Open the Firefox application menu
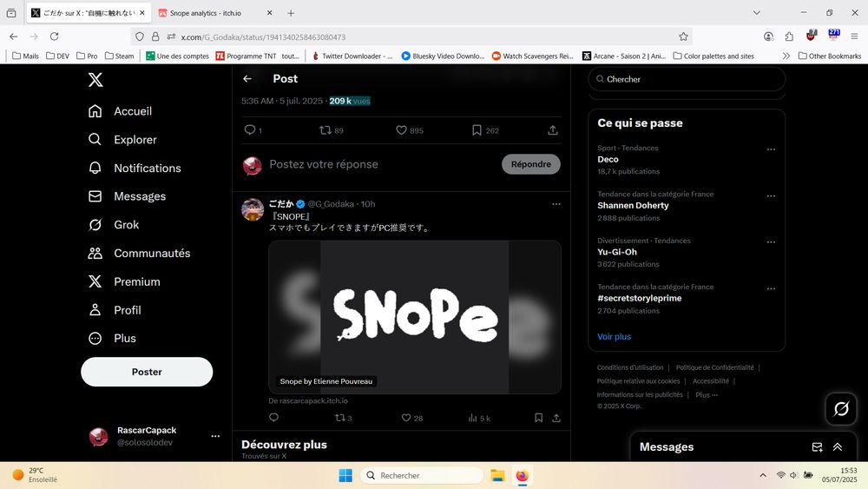The width and height of the screenshot is (868, 489). pos(854,36)
